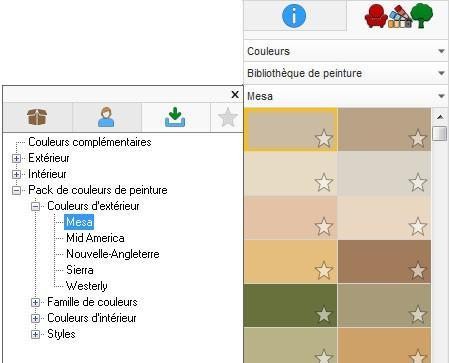
Task: Open the Couleurs dropdown
Action: [346, 51]
